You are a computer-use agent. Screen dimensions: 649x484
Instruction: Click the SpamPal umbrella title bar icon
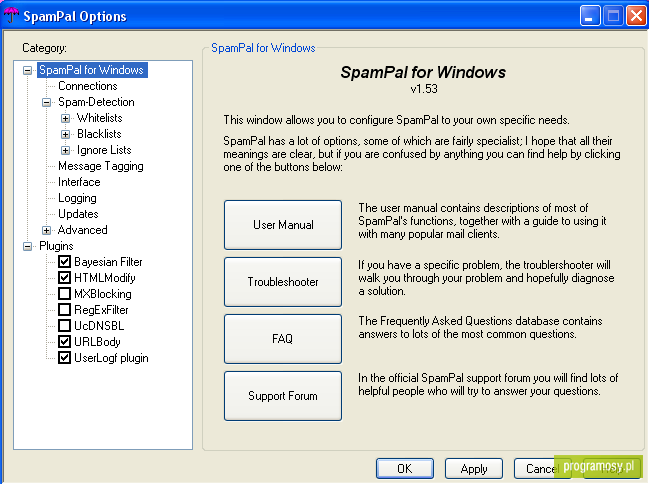[x=11, y=15]
